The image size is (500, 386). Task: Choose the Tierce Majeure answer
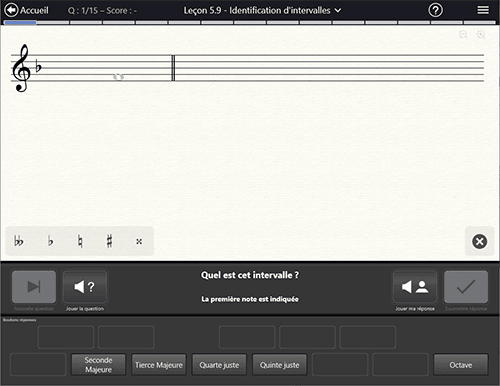pos(159,365)
